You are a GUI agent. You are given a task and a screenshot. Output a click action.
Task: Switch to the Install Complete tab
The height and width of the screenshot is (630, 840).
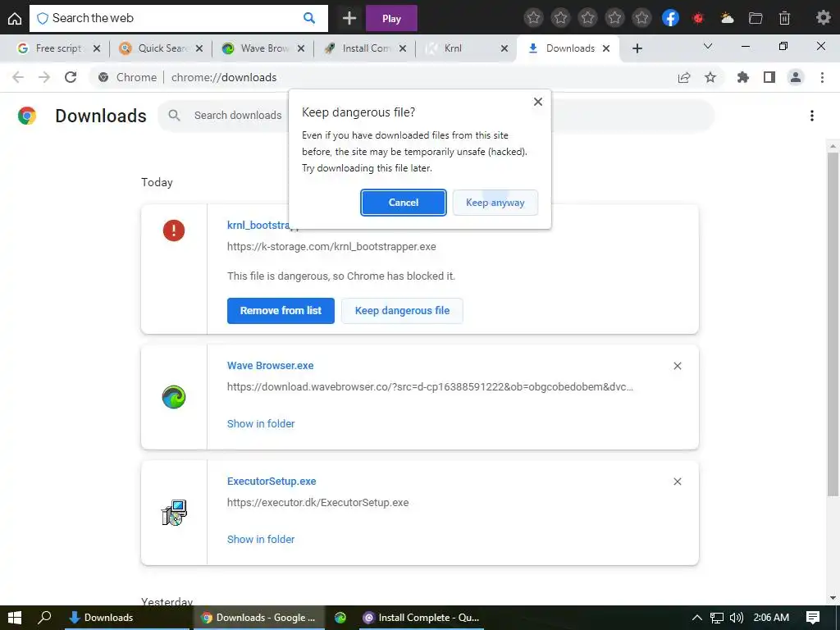[x=367, y=48]
